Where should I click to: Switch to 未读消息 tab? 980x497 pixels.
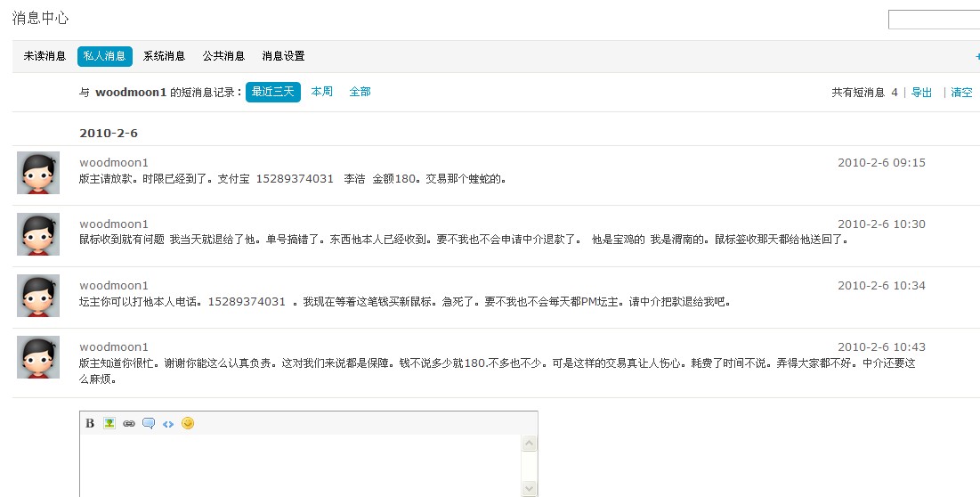[x=45, y=56]
